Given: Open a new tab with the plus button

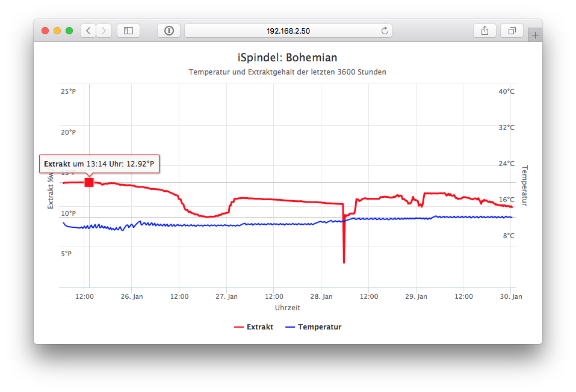Looking at the screenshot, I should pos(534,35).
